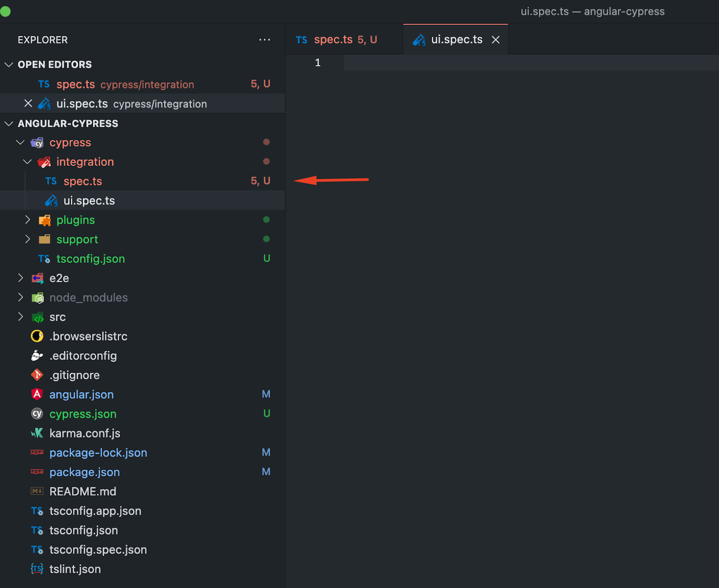Click cypress folder icon
This screenshot has width=719, height=588.
37,142
